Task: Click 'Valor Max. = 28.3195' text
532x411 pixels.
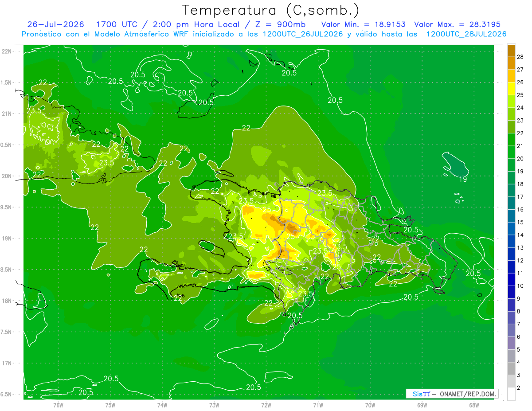Action: pyautogui.click(x=458, y=24)
